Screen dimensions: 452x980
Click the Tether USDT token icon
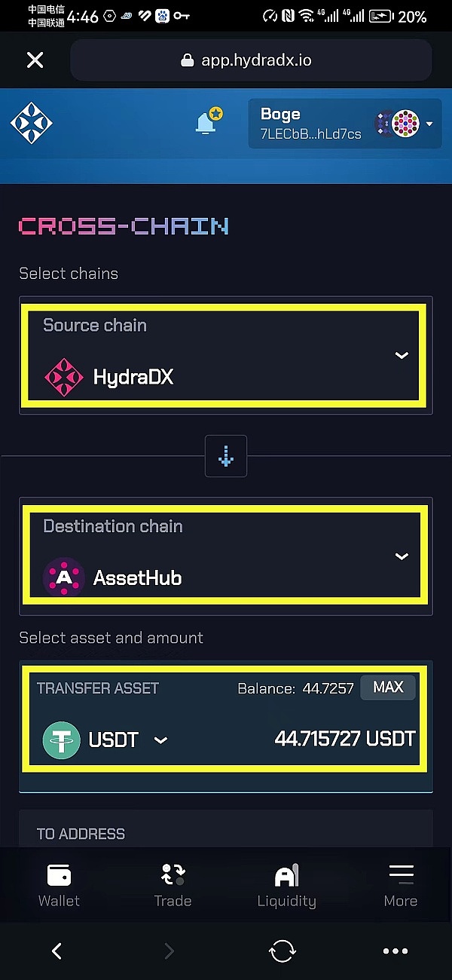62,740
